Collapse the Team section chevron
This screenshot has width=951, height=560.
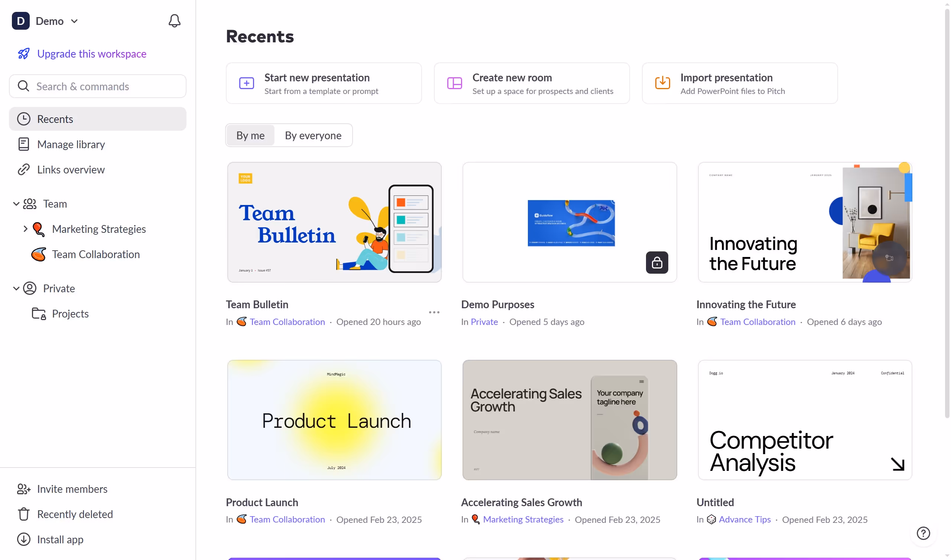(16, 204)
